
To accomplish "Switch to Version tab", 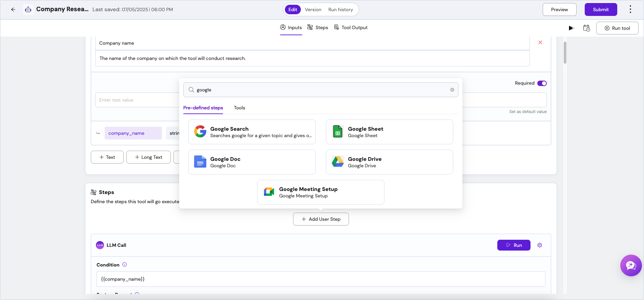I will tap(313, 9).
